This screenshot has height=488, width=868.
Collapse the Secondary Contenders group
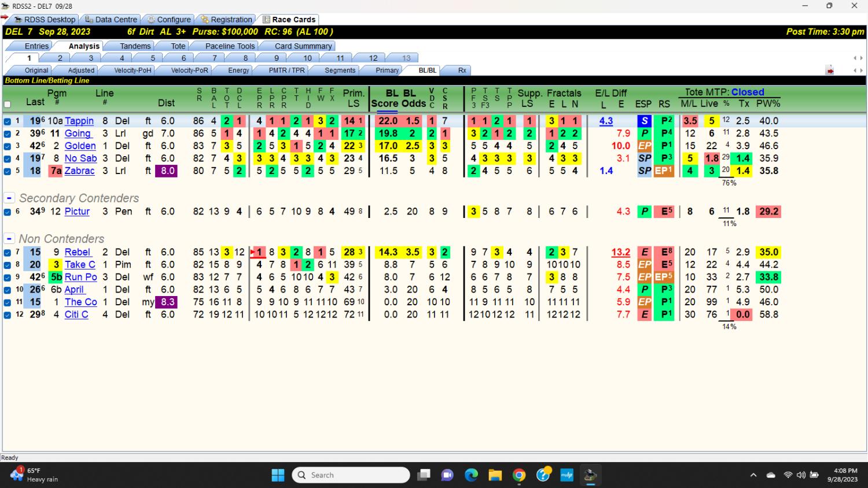tap(9, 198)
